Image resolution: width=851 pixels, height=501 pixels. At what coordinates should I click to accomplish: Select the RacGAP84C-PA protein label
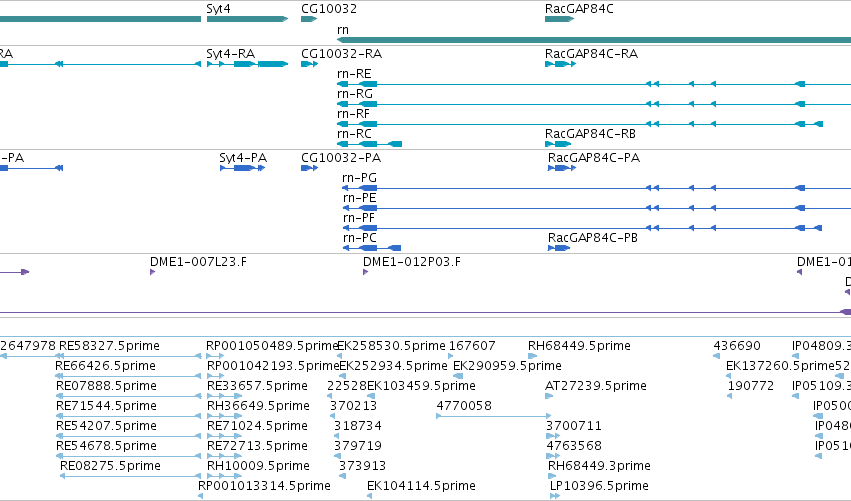click(594, 158)
